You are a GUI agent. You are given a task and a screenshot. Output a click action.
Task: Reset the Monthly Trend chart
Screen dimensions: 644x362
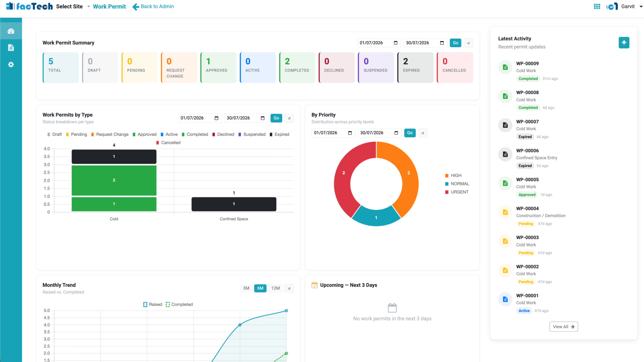click(x=289, y=288)
